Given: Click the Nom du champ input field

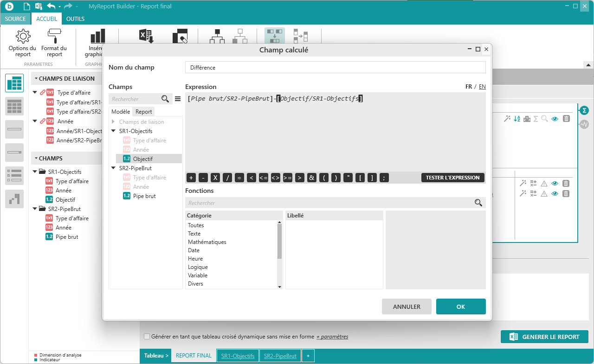Looking at the screenshot, I should 335,67.
